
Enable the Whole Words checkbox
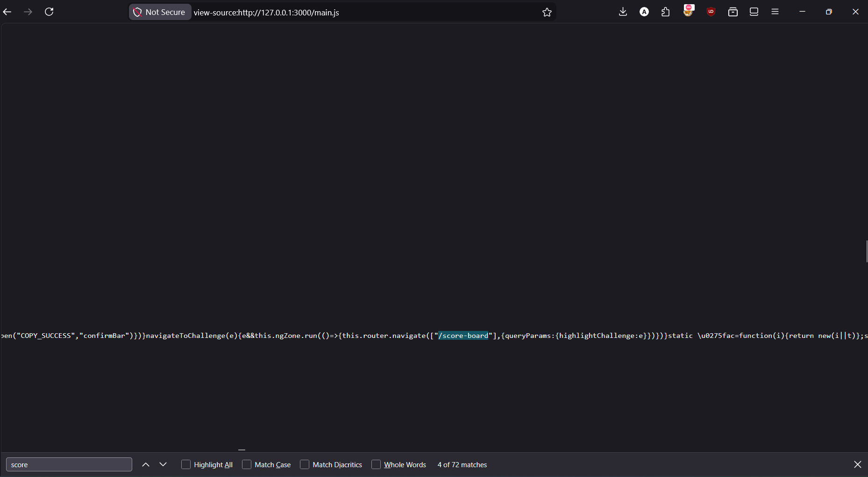click(x=376, y=464)
